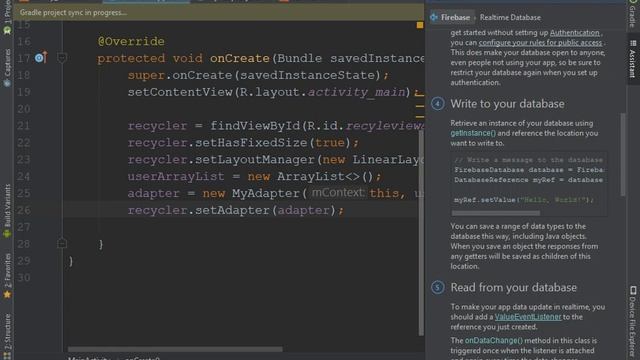Click the Assistant panel vertical scrollbar
Screen dimensions: 640x360
(x=622, y=155)
